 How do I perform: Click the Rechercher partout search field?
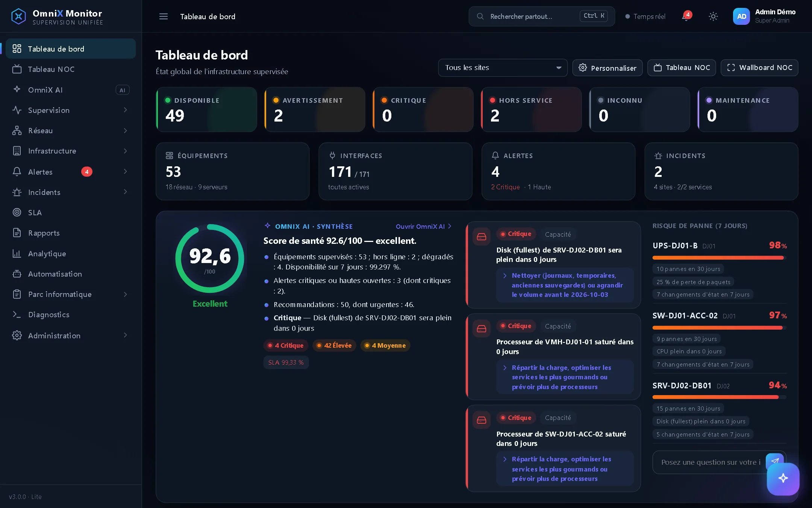541,17
